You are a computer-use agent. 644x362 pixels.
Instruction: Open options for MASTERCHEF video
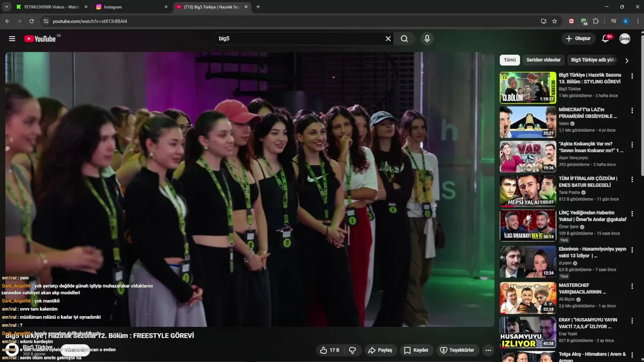pos(632,286)
